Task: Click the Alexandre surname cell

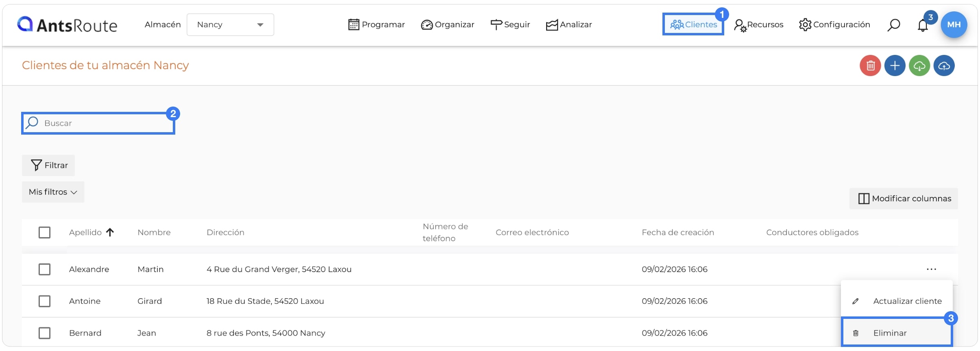Action: [89, 269]
